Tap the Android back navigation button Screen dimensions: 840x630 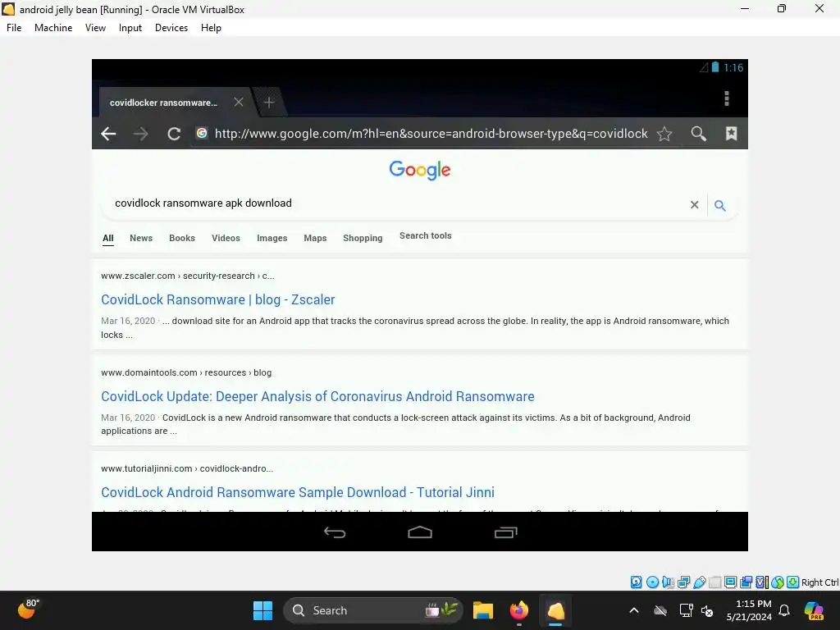click(x=335, y=532)
